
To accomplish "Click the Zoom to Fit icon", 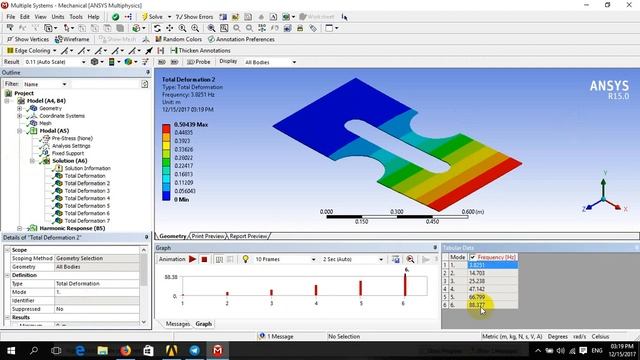I will tap(211, 28).
